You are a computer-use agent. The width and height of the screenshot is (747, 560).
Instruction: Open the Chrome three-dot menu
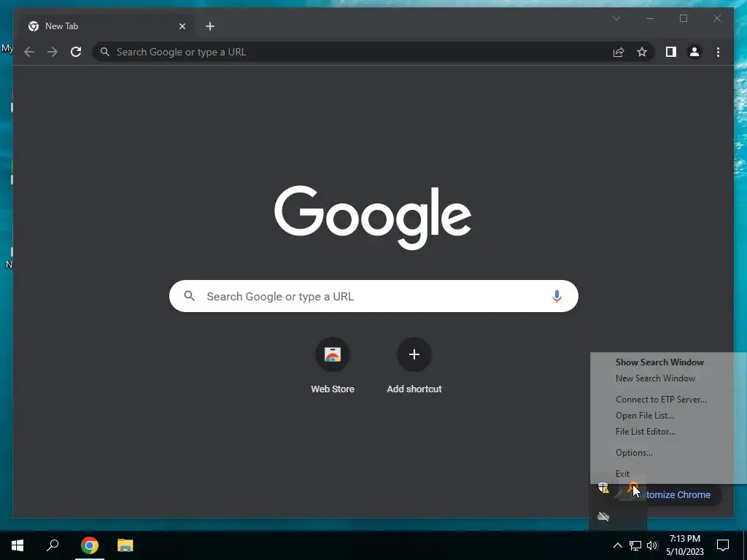(718, 52)
